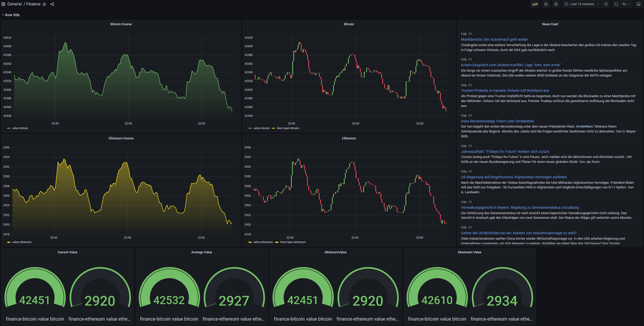
Task: Open the dashboards grid icon
Action: [3, 4]
